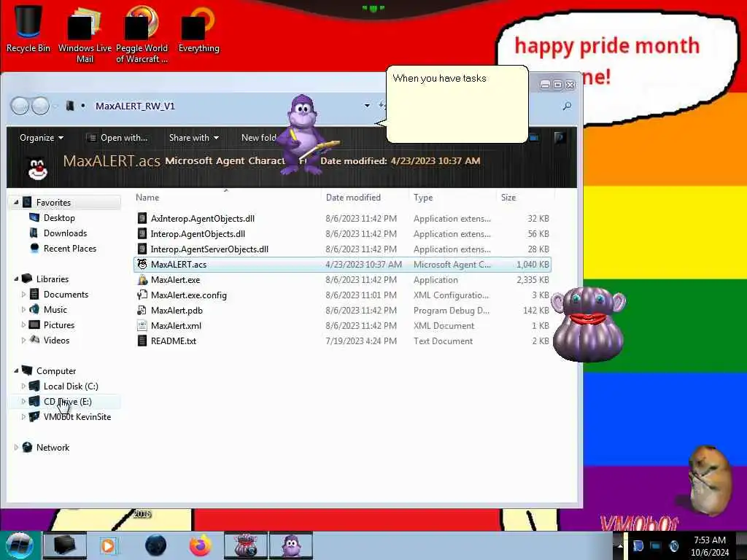Sort files by Date modified column
Screen dimensions: 747x560
coord(353,197)
